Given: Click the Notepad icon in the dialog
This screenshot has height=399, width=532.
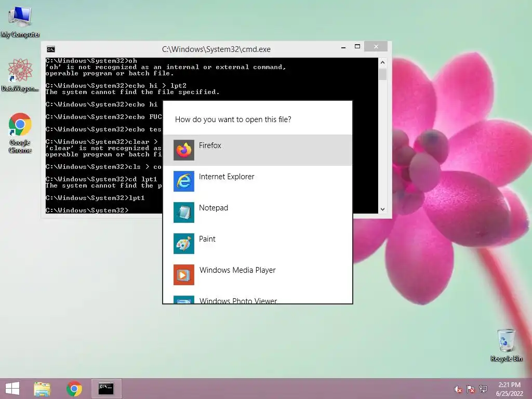Looking at the screenshot, I should point(184,212).
